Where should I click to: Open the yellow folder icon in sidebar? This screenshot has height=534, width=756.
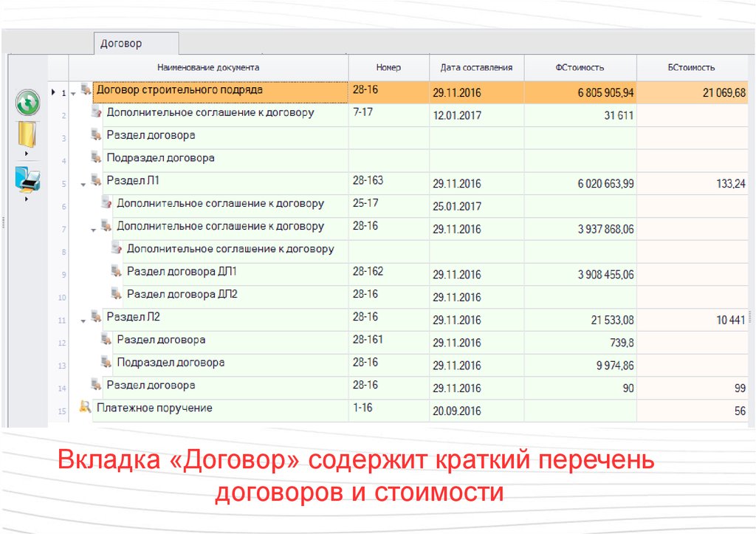(x=27, y=134)
